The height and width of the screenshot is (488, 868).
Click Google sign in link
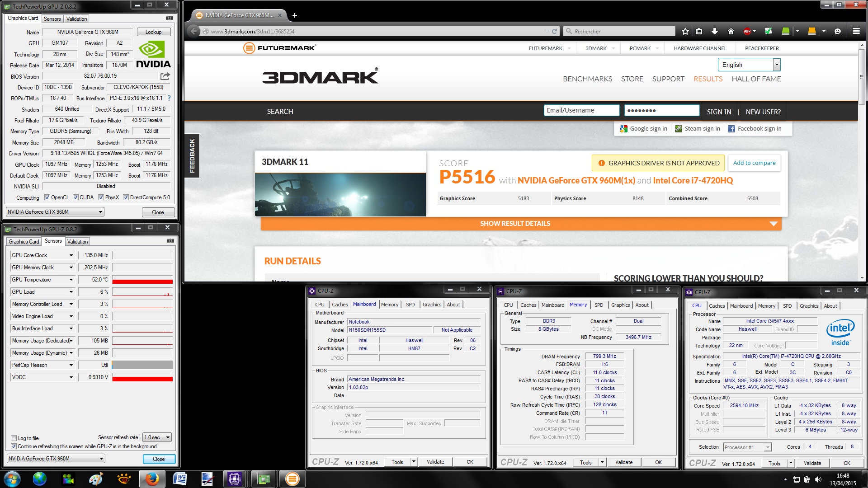click(644, 129)
